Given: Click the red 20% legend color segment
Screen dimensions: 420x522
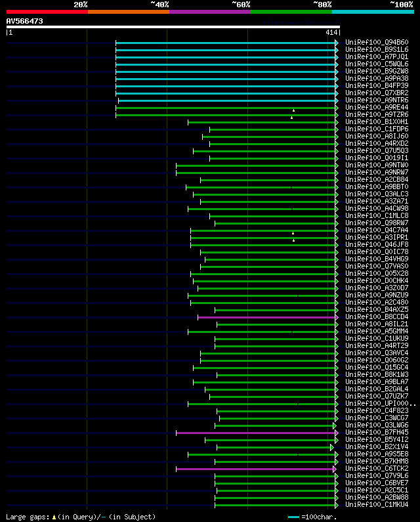Looking at the screenshot, I should click(47, 12).
